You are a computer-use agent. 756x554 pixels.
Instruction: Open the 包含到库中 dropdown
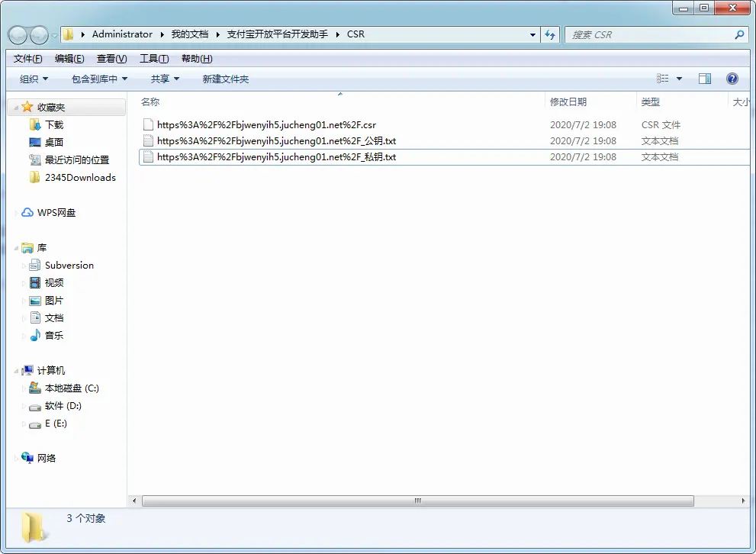[x=99, y=79]
